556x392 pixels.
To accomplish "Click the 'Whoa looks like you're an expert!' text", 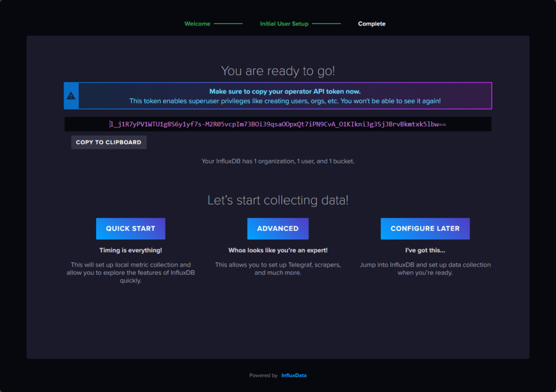I will coord(277,250).
